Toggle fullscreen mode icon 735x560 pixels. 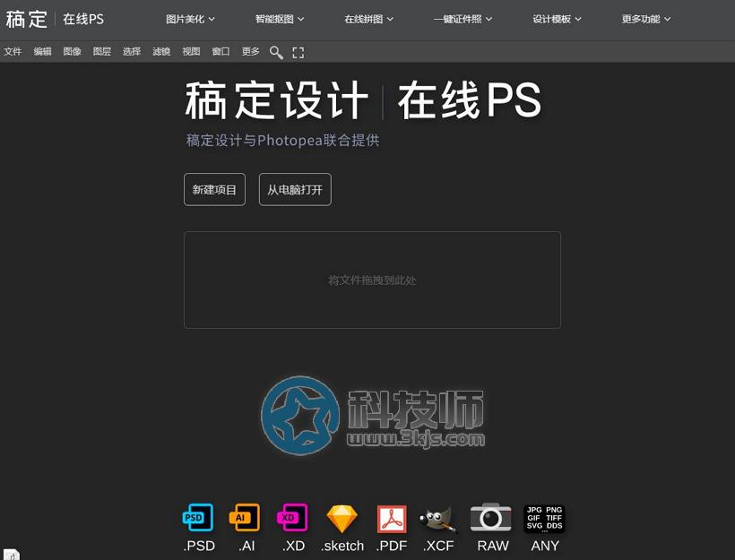[298, 53]
